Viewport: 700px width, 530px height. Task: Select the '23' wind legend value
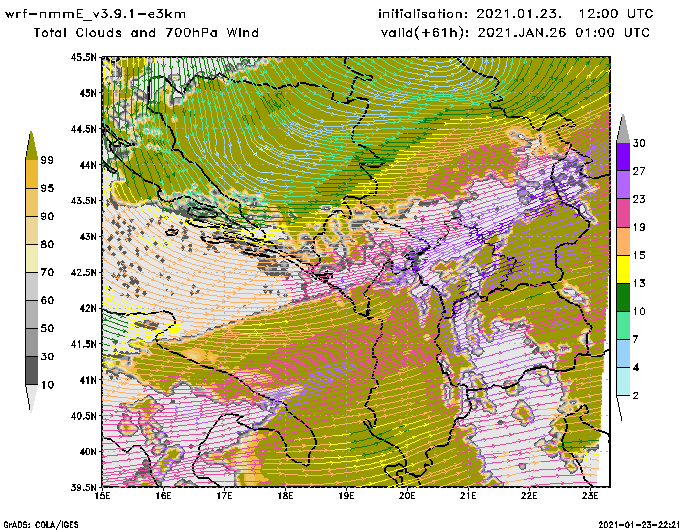(639, 199)
